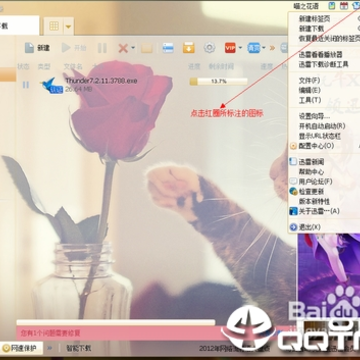360x360 pixels.
Task: Click the orange download-box icon in toolbar
Action: coord(189,48)
